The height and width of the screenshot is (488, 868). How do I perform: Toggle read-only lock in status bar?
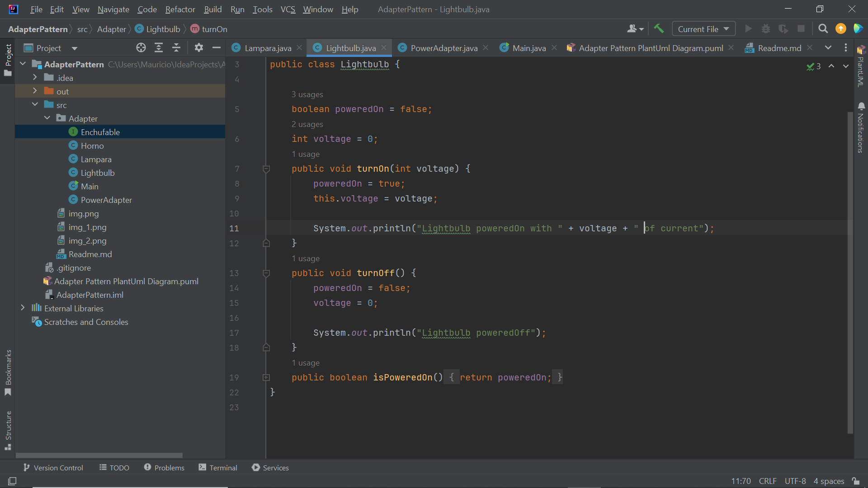[x=855, y=481]
